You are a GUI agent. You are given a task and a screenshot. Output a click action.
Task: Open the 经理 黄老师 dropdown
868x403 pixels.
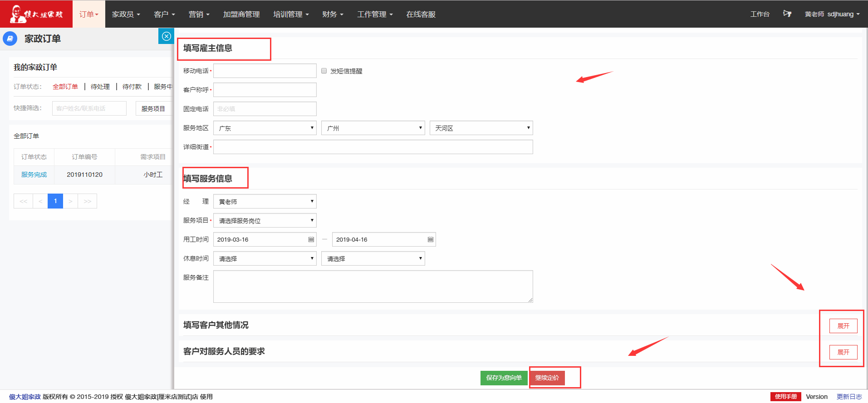pyautogui.click(x=265, y=201)
